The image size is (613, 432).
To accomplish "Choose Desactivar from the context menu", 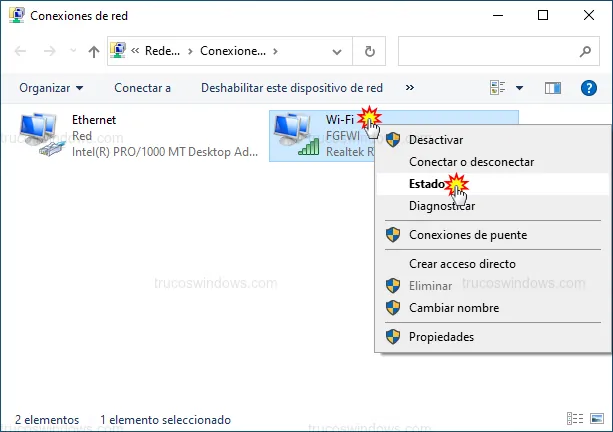I will click(x=436, y=140).
